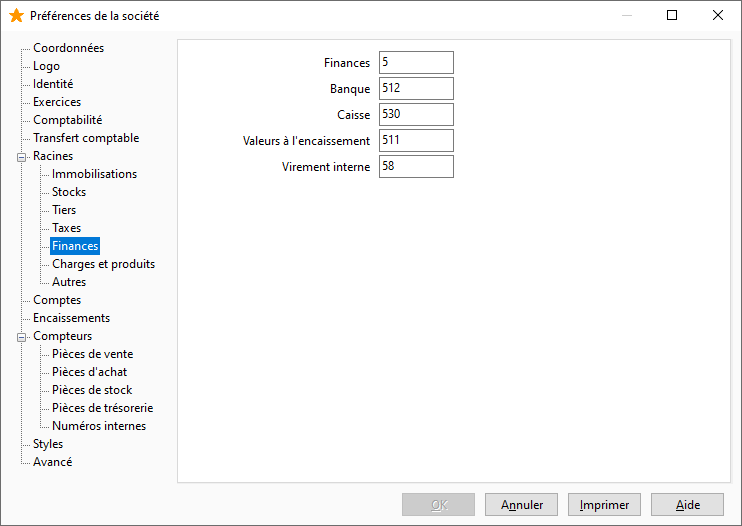Select Immobilisations under Racines
742x526 pixels.
click(95, 174)
